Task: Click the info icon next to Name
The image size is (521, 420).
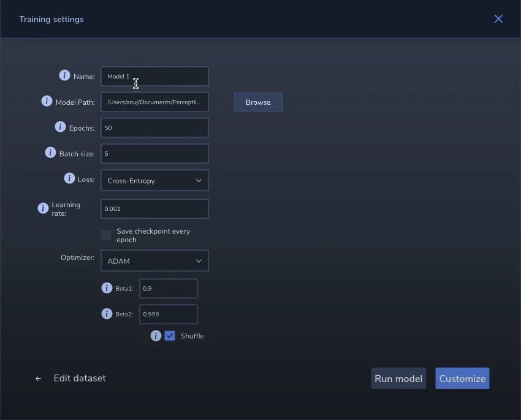Action: click(64, 75)
